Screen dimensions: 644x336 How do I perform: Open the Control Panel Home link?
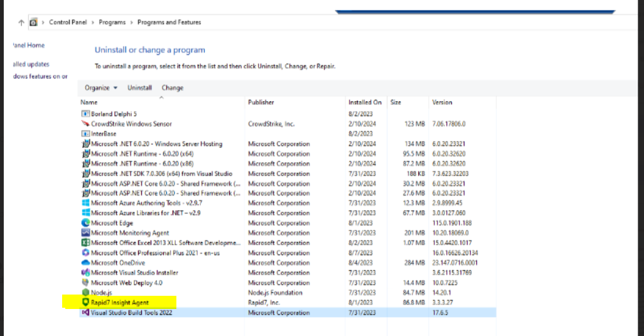pos(29,45)
